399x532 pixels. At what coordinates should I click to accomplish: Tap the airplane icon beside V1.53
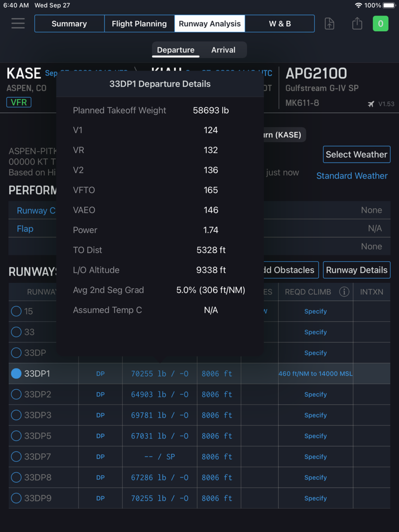(370, 103)
